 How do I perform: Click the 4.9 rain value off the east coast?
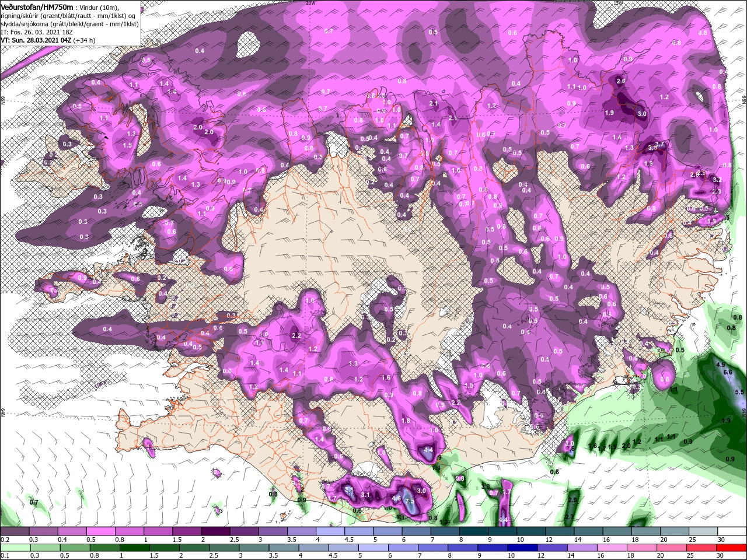pyautogui.click(x=720, y=365)
